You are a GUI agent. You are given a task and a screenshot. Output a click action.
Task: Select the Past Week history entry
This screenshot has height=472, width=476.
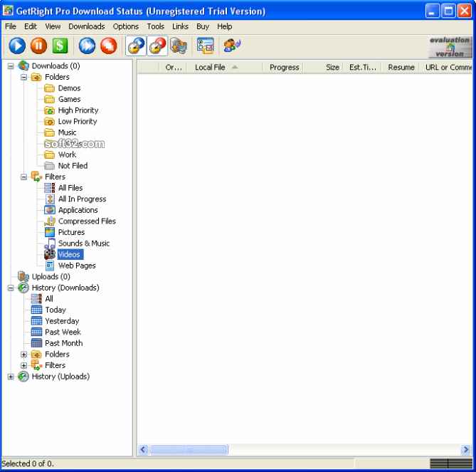(x=63, y=332)
